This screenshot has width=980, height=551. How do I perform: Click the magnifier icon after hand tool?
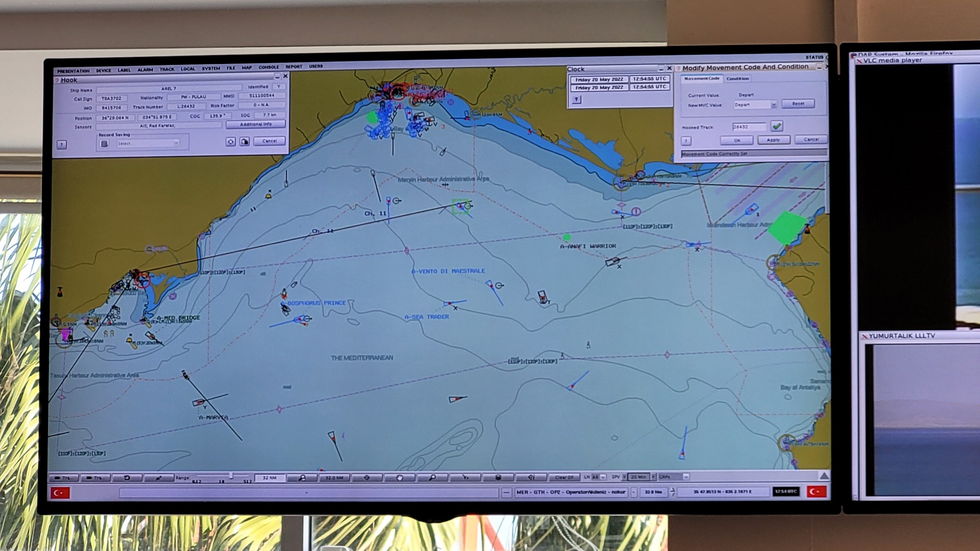pos(432,478)
